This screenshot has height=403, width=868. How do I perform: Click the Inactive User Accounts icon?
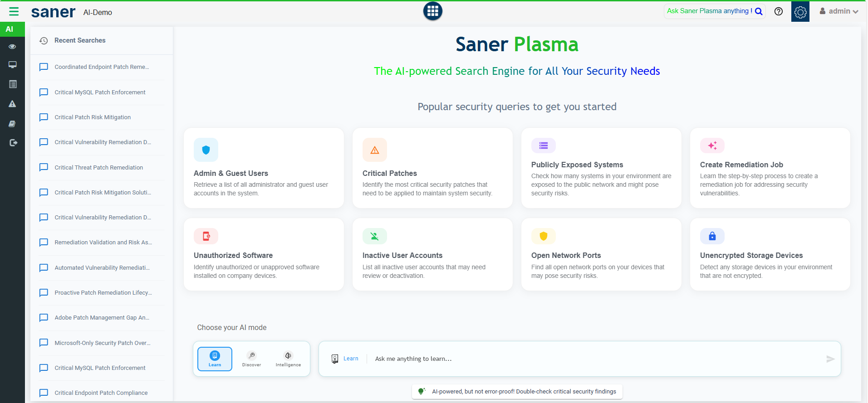(375, 236)
